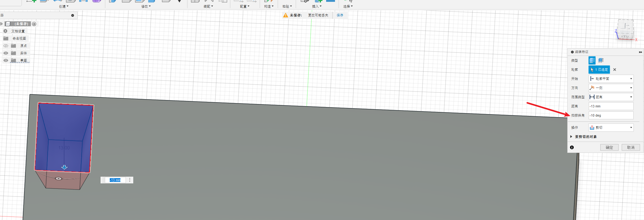
Task: Click the 确定 button
Action: click(609, 147)
